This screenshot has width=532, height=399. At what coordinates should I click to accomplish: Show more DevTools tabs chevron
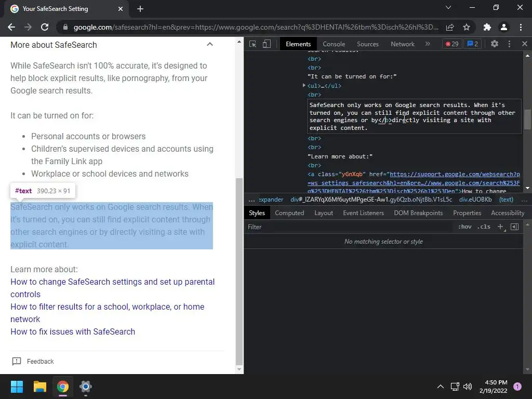428,44
